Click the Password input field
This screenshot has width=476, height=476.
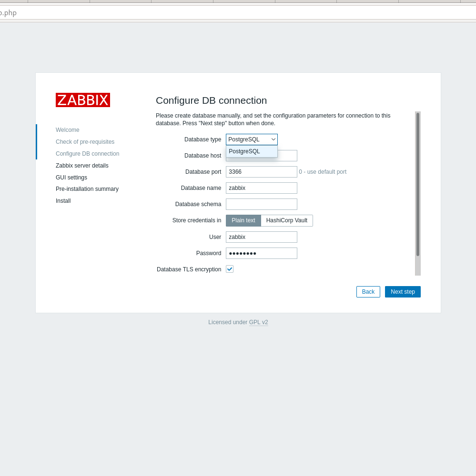pos(262,253)
